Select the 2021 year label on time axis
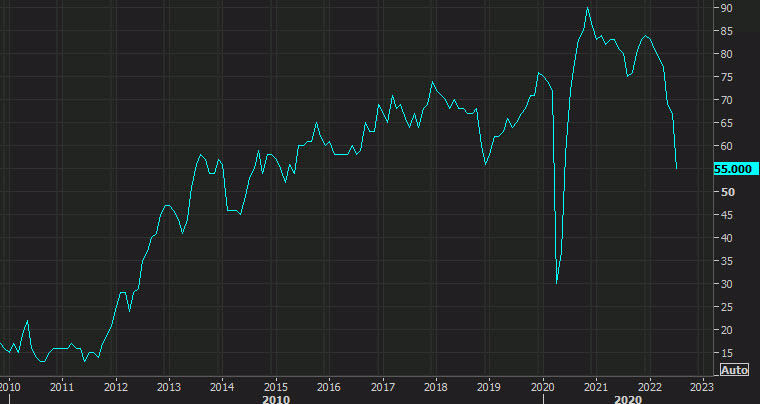Image resolution: width=760 pixels, height=404 pixels. pyautogui.click(x=596, y=387)
